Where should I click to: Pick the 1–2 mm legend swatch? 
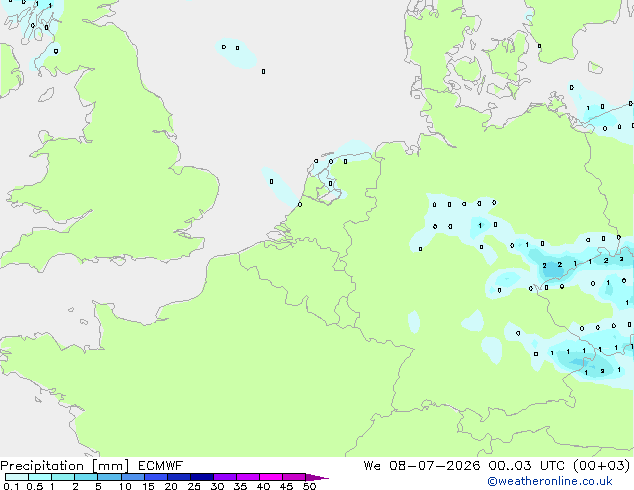[63, 477]
